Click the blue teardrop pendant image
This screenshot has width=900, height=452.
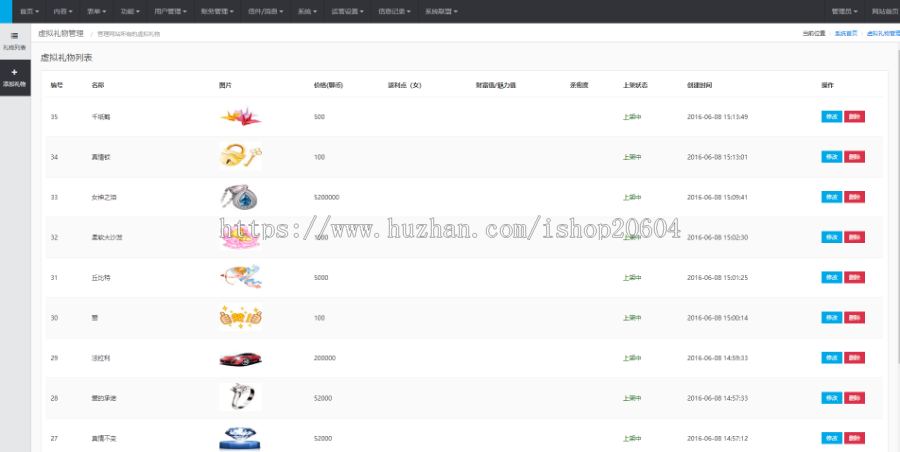[x=240, y=197]
